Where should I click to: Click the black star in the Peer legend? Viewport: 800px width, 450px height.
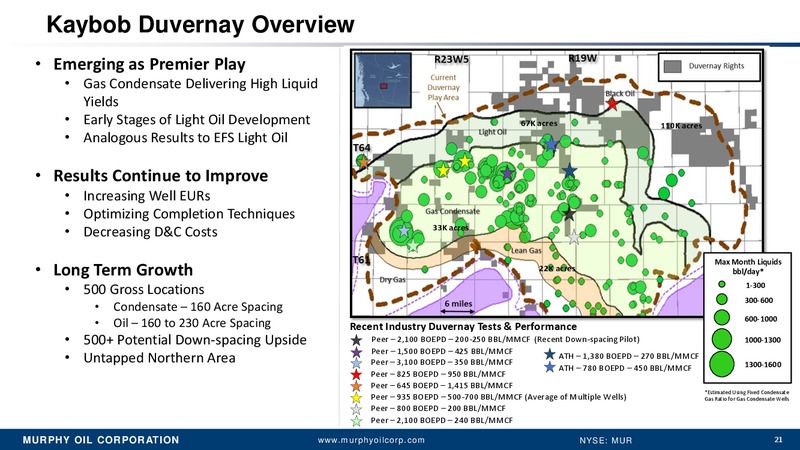click(x=357, y=340)
